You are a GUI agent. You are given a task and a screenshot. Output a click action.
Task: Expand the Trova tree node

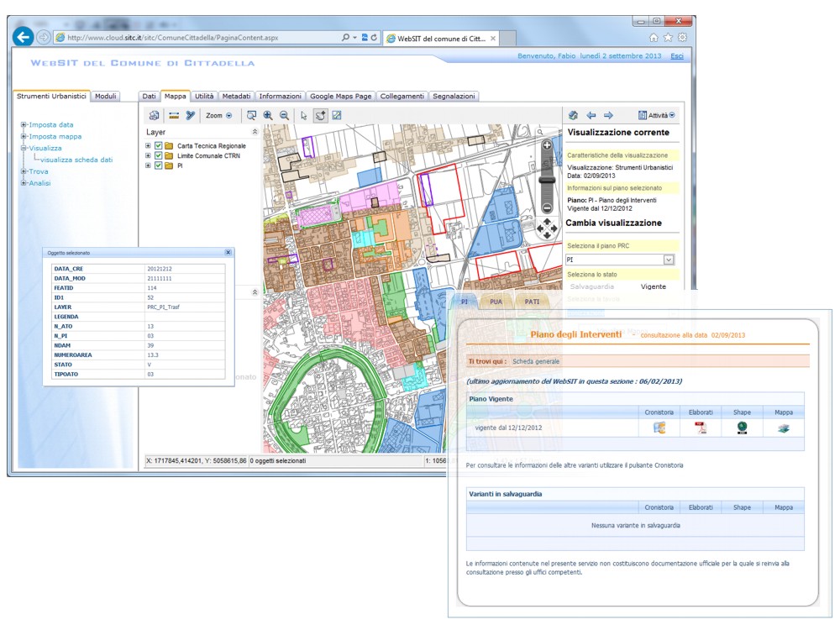[x=24, y=171]
